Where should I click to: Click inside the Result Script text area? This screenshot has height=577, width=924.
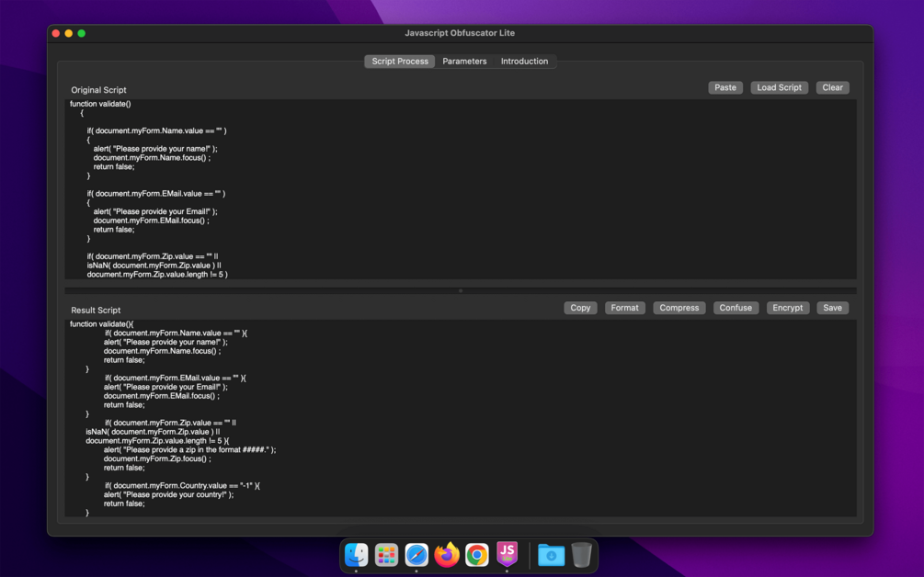click(461, 418)
